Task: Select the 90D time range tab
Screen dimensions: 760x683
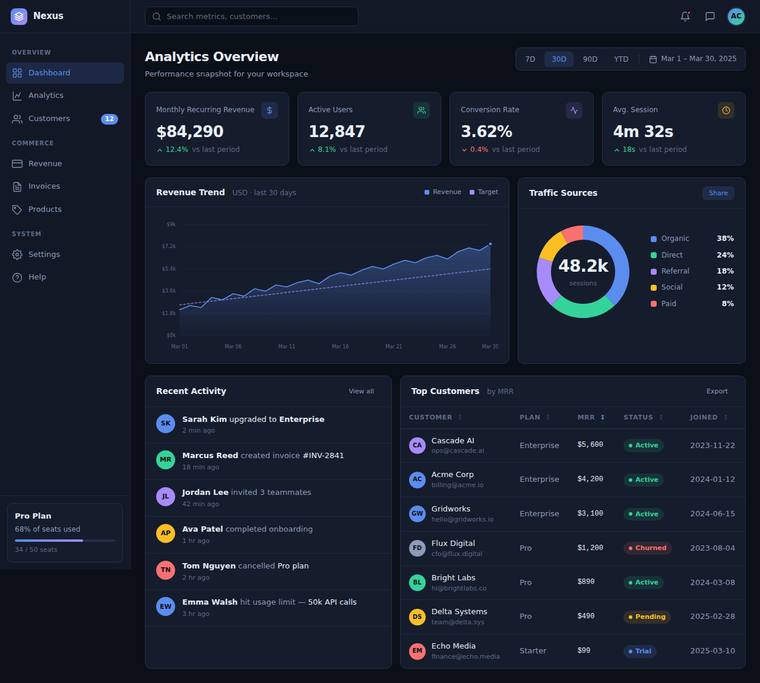Action: pos(590,59)
